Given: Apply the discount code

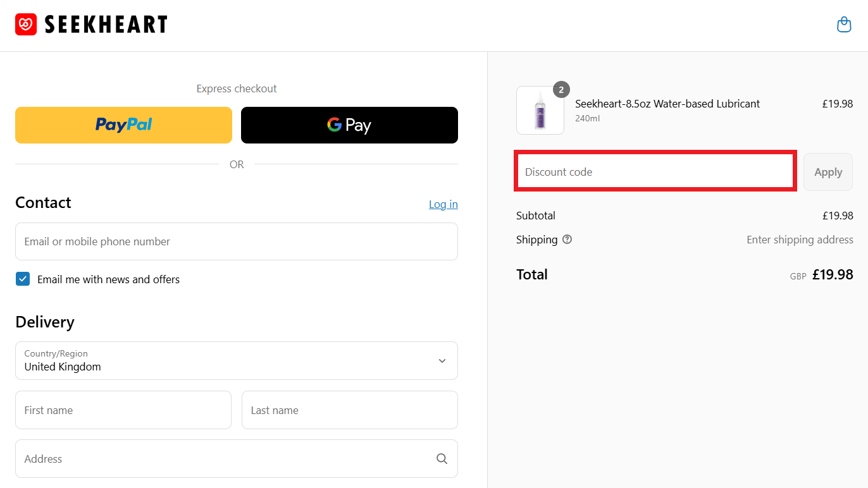Looking at the screenshot, I should point(828,172).
